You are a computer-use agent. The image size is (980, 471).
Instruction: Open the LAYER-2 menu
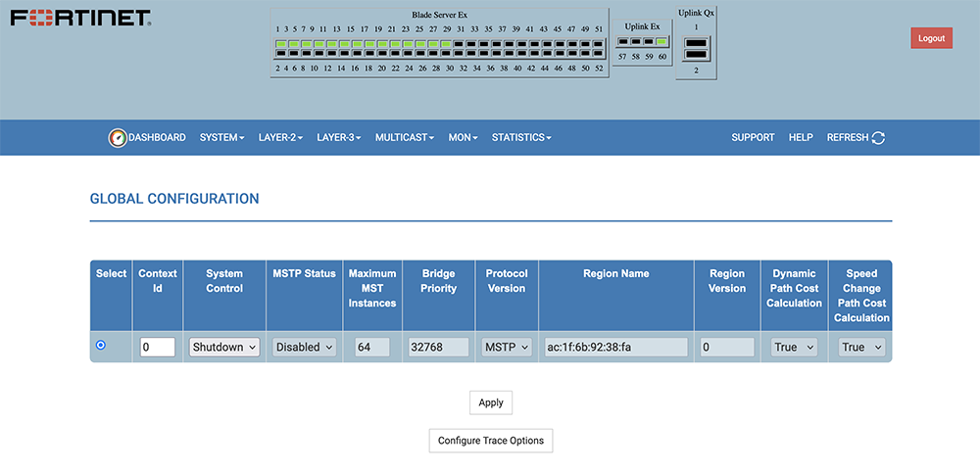coord(280,138)
